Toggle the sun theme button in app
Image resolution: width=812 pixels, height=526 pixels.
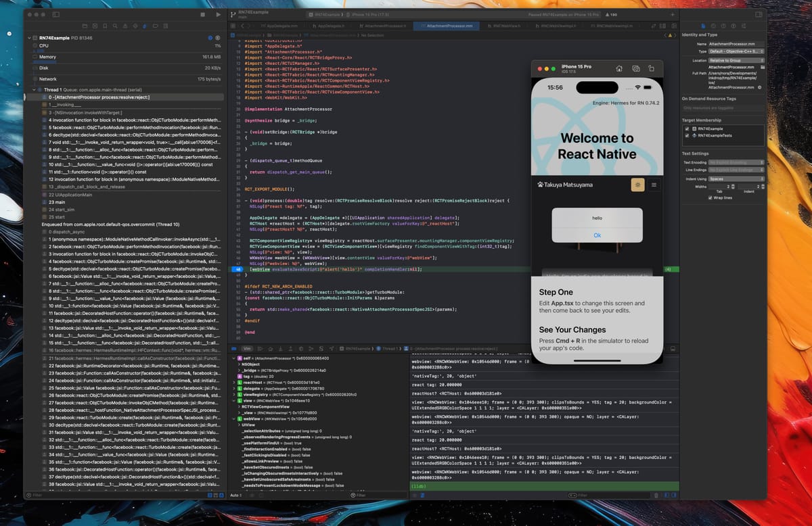click(x=637, y=184)
